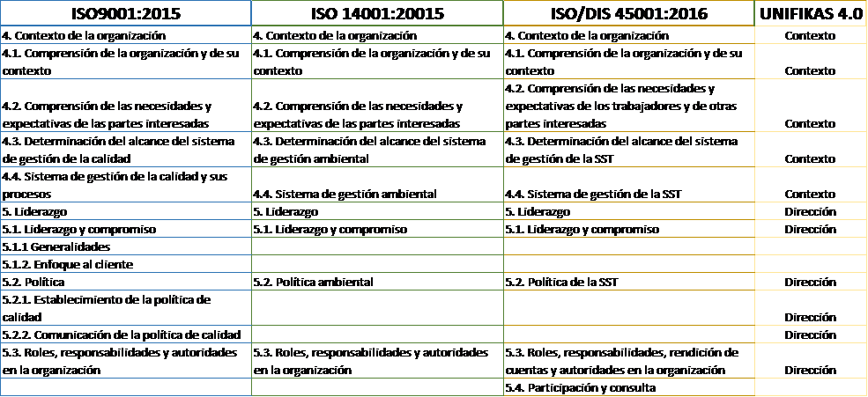Select the '5.2. Política ambiental' cell
The width and height of the screenshot is (868, 397).
(377, 282)
